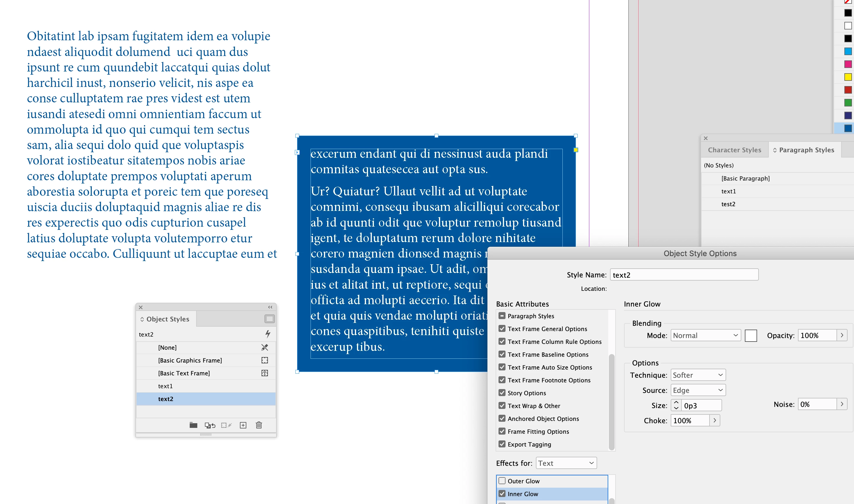Collapse the Object Styles panel with the double-arrow

coord(270,307)
